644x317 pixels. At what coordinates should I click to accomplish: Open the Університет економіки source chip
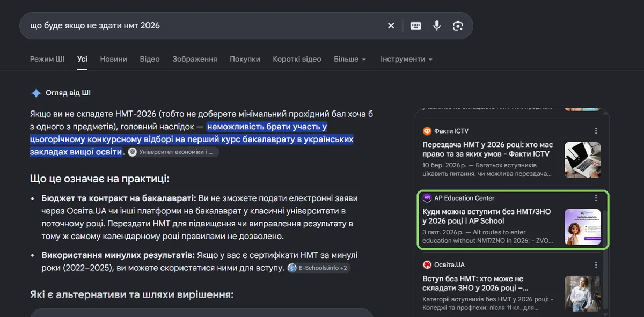click(x=173, y=152)
